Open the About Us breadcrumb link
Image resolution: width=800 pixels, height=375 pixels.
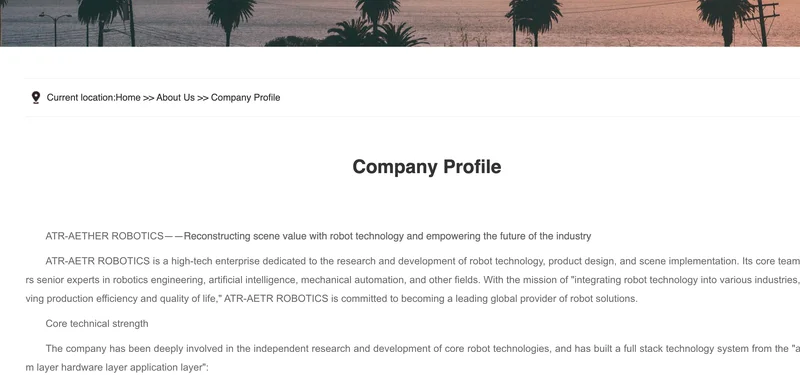click(x=176, y=97)
